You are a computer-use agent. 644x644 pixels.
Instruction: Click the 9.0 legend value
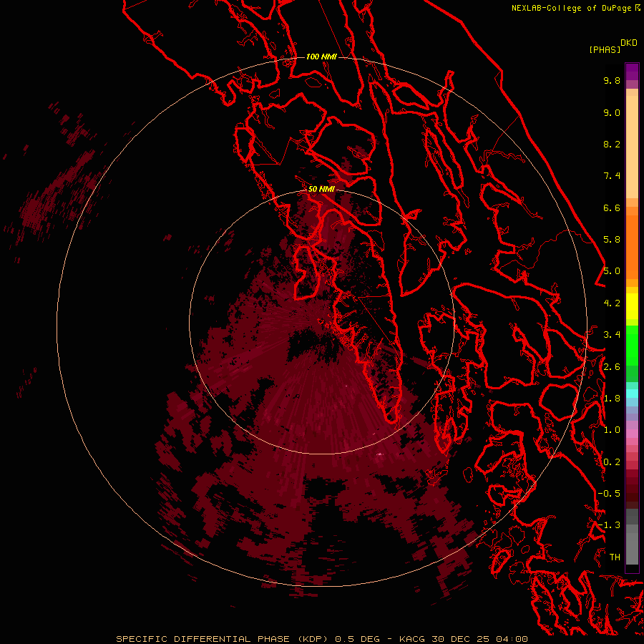612,112
